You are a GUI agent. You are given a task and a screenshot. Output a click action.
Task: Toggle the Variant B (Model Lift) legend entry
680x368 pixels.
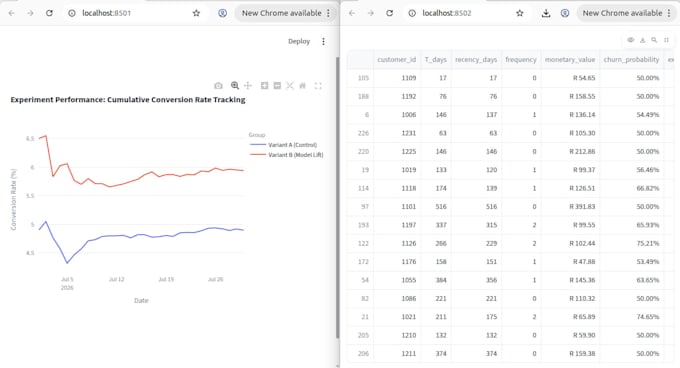click(x=287, y=155)
